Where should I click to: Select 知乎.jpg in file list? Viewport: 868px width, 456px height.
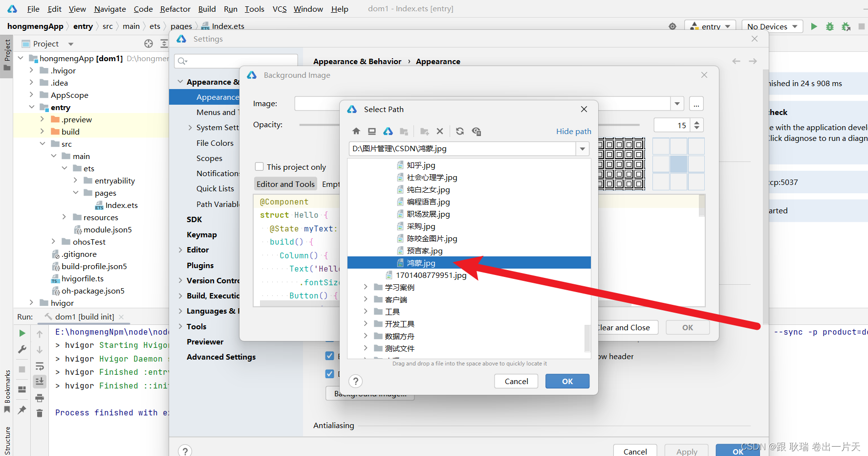coord(421,165)
